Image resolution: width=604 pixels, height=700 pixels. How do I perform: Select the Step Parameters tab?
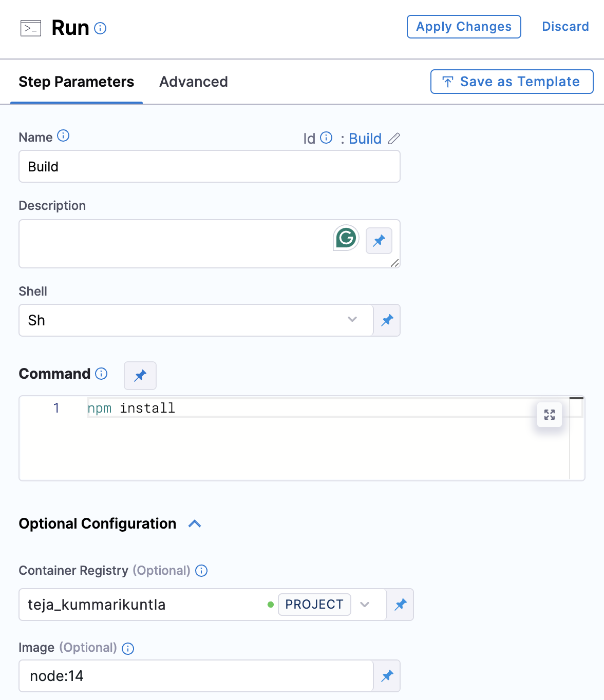pos(77,82)
